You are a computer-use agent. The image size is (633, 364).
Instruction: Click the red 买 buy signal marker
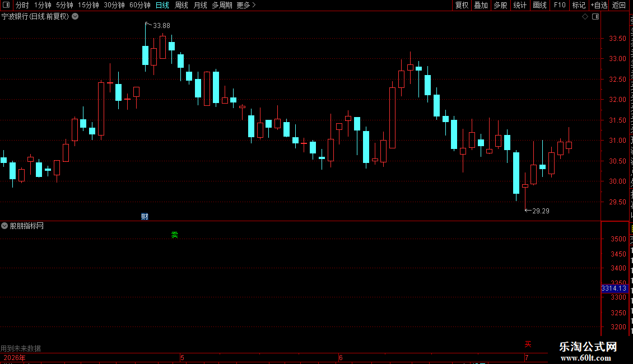[x=528, y=344]
